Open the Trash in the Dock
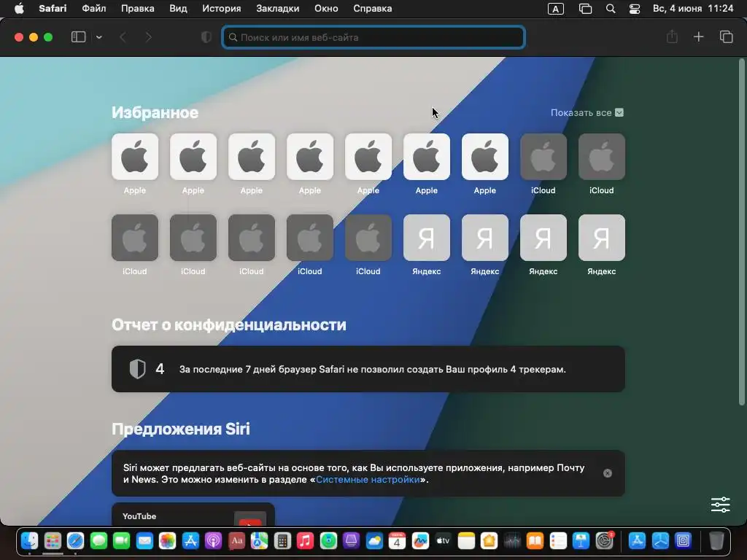The height and width of the screenshot is (560, 747). point(716,541)
